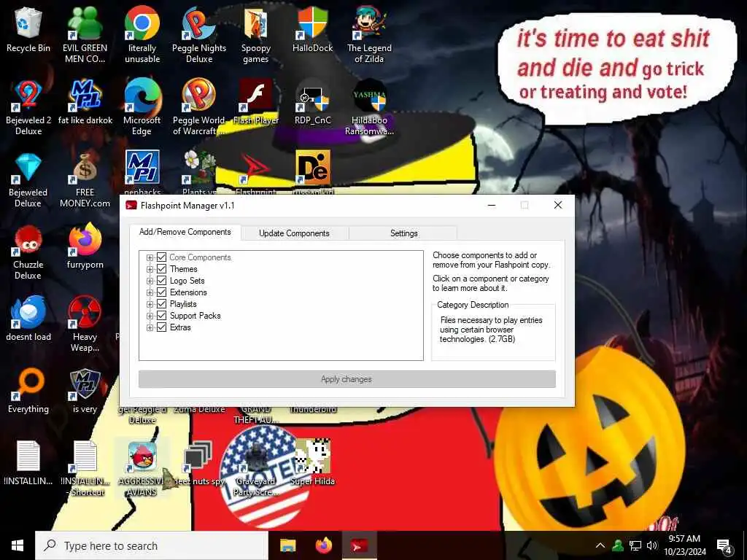
Task: Expand the Themes tree node
Action: [150, 269]
